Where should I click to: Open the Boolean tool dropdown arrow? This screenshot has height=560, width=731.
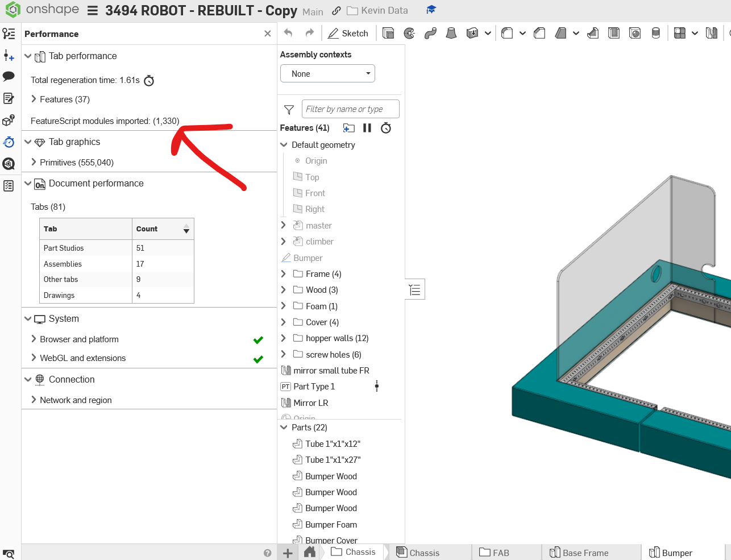click(695, 34)
